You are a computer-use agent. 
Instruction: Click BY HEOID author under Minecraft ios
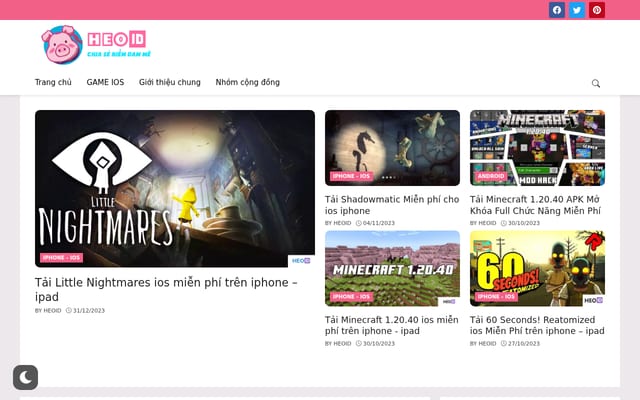(338, 343)
